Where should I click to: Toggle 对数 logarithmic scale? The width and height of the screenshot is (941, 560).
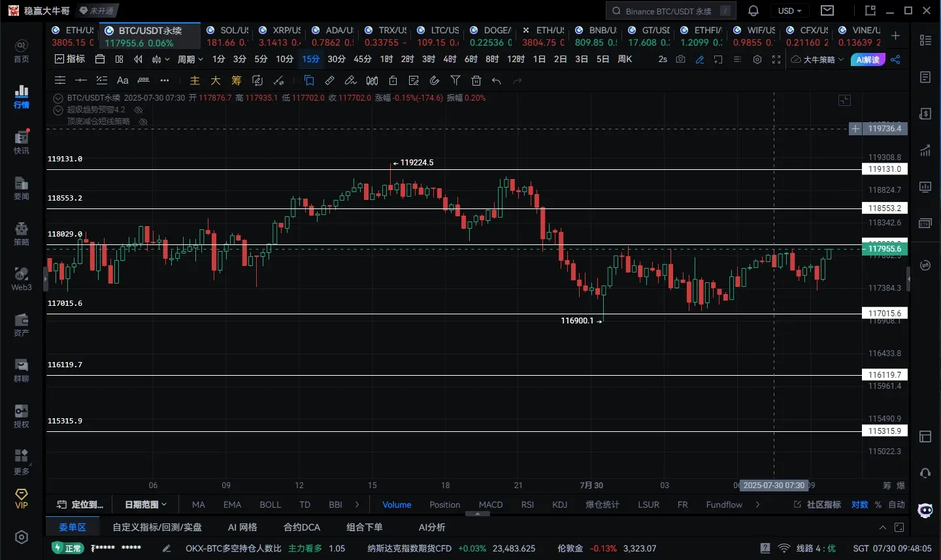point(860,504)
